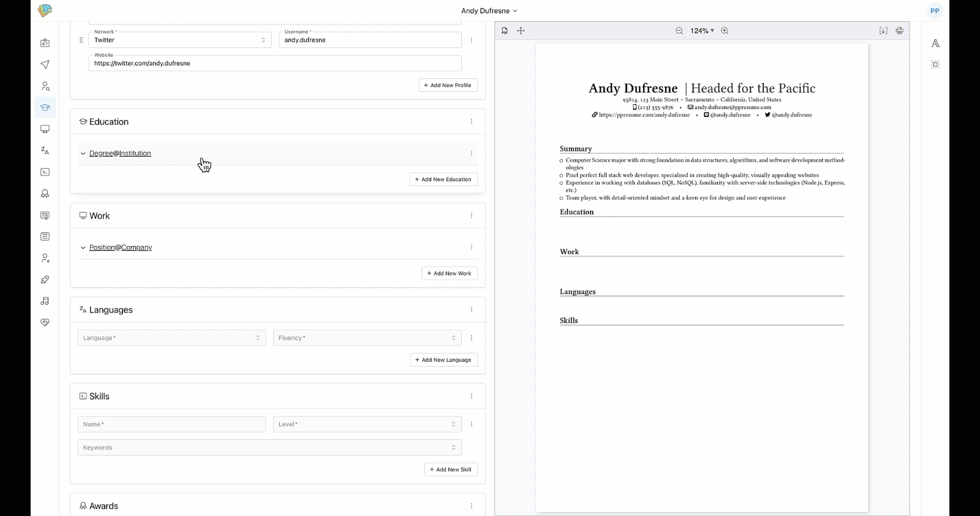
Task: Click the print icon in preview toolbar
Action: tap(899, 31)
